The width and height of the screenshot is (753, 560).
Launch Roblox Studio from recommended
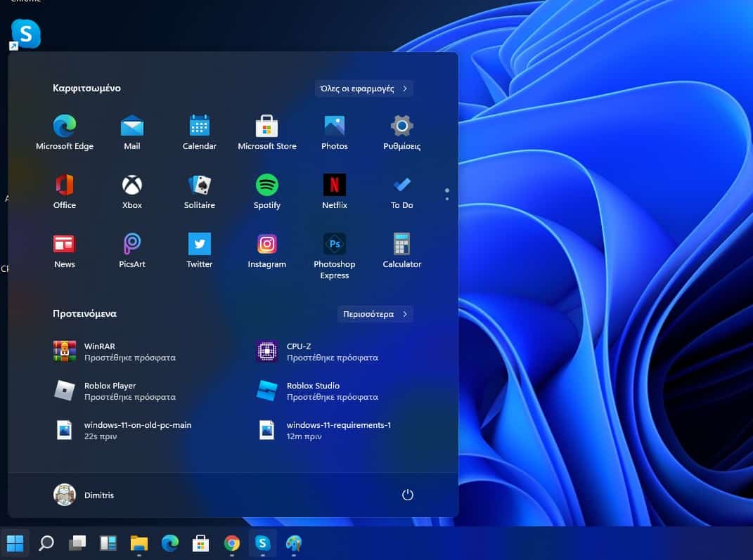[x=317, y=391]
